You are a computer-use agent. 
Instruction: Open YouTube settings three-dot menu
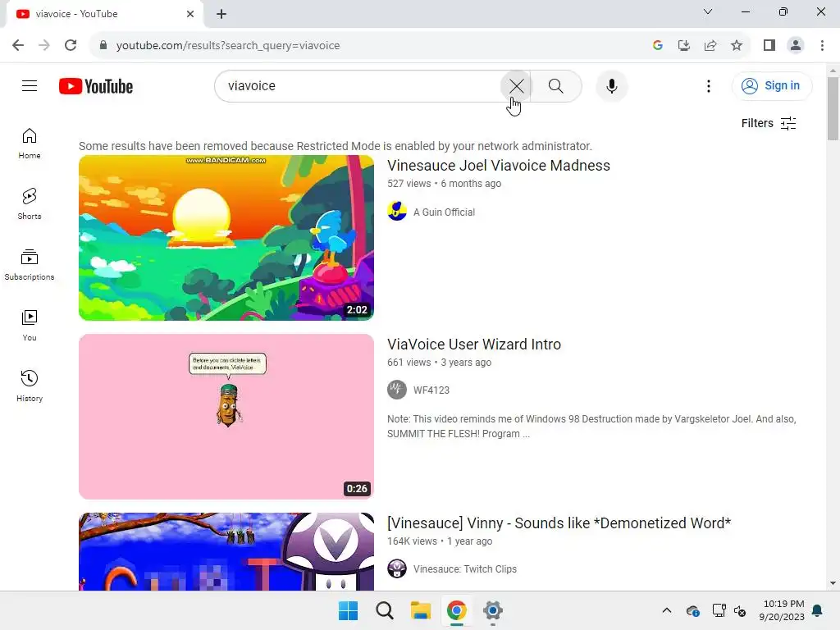708,85
